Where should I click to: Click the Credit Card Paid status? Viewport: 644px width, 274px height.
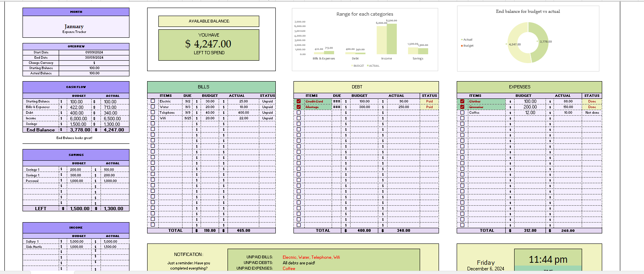tap(429, 101)
